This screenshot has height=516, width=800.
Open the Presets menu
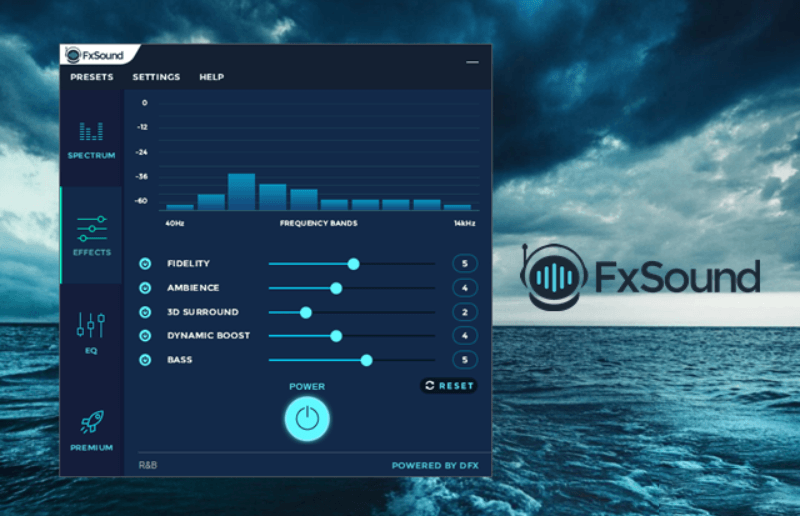point(91,77)
